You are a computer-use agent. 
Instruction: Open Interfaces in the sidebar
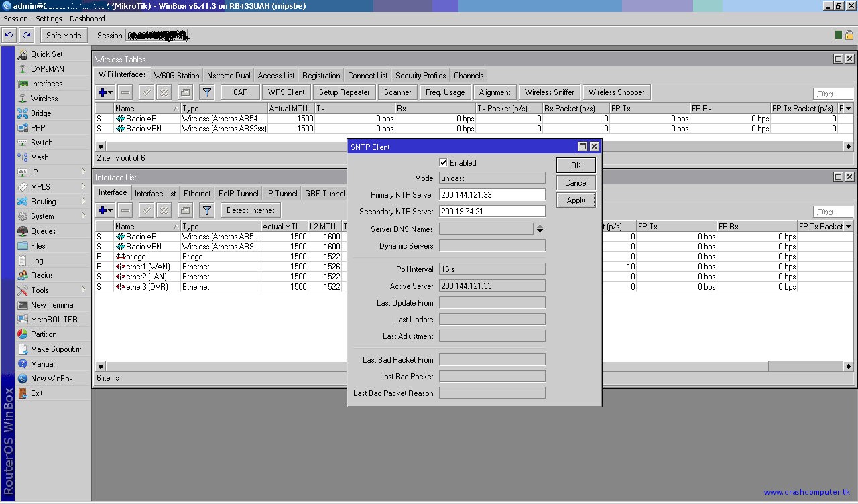[x=46, y=84]
